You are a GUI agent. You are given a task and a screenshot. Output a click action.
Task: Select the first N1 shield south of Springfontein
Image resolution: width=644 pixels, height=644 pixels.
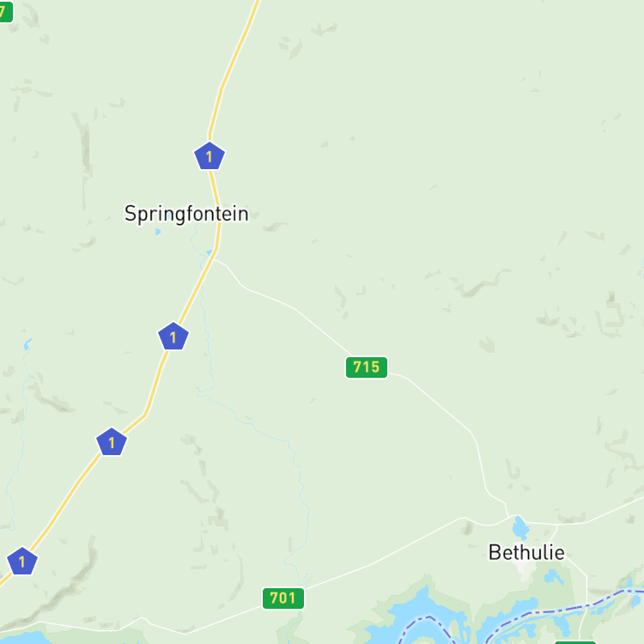(173, 337)
